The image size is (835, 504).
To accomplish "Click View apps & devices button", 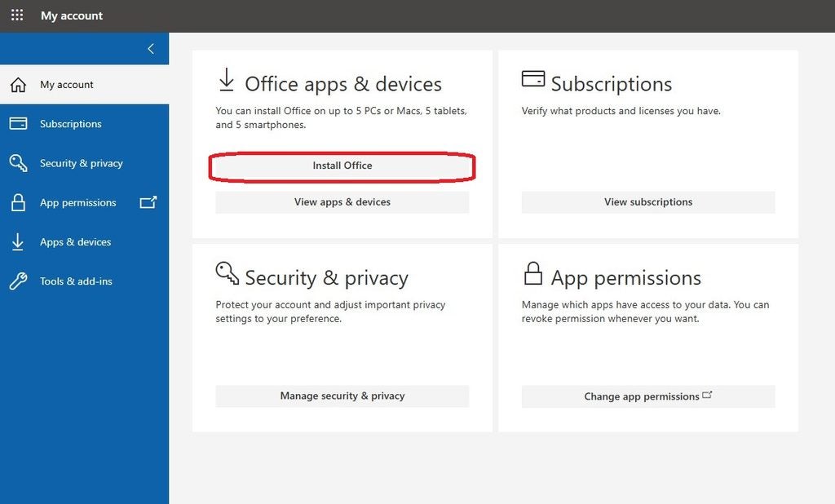I will (342, 202).
